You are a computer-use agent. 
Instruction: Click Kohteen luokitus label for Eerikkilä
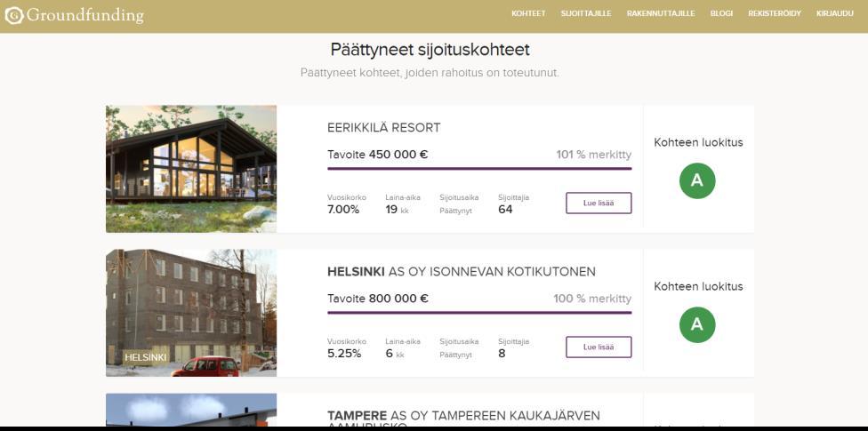pos(698,142)
